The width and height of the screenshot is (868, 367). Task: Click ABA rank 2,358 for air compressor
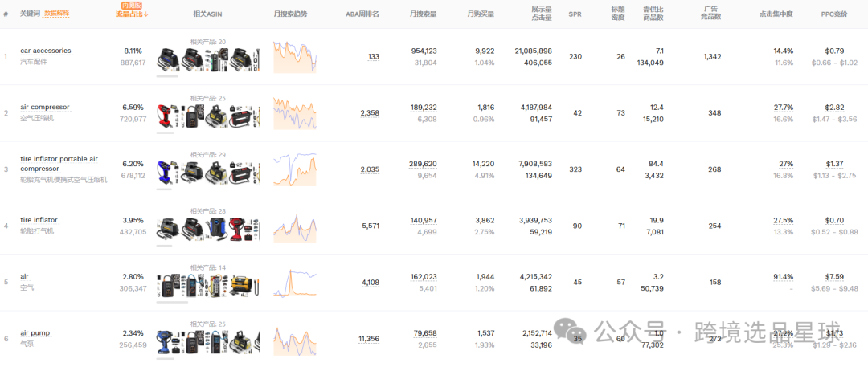370,113
